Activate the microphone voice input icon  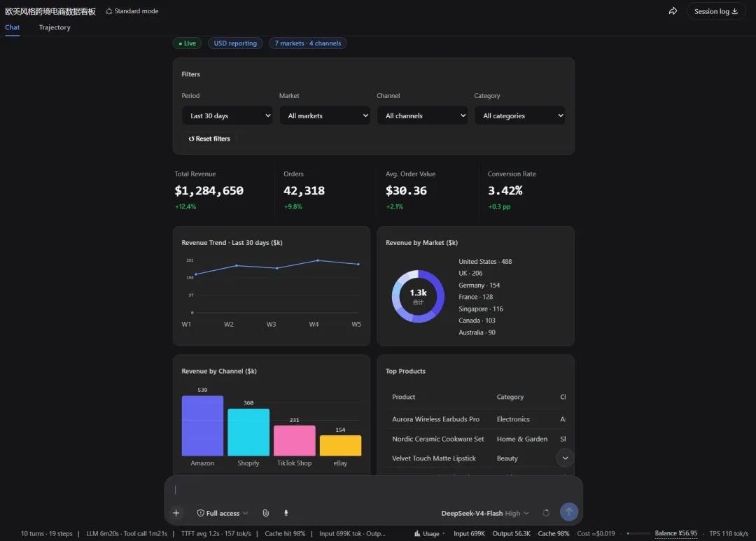click(286, 513)
